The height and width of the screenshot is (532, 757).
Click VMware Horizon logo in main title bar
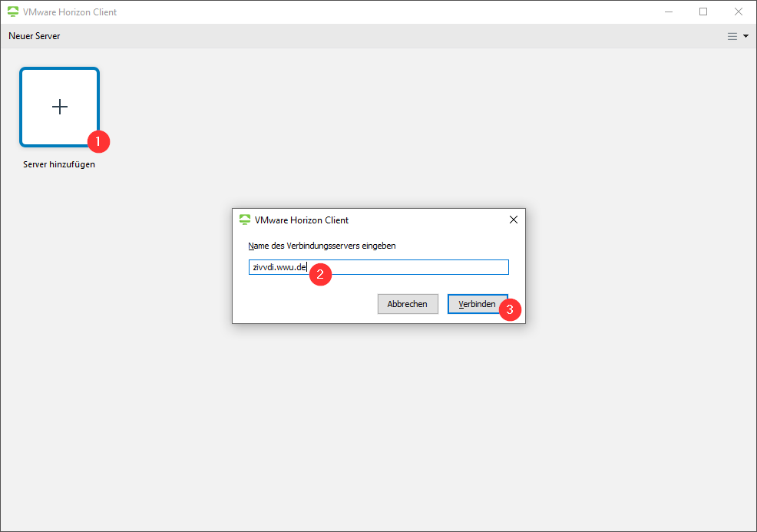[13, 12]
